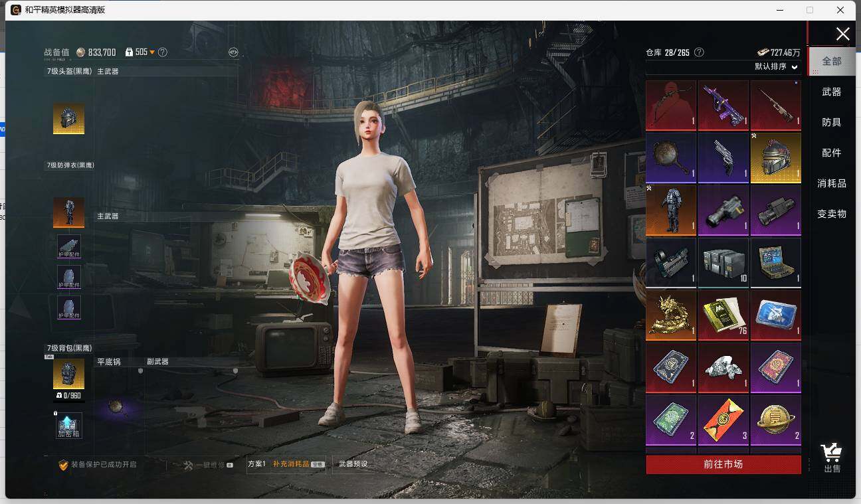Click the 727.46万 currency balance
The image size is (861, 504).
779,52
